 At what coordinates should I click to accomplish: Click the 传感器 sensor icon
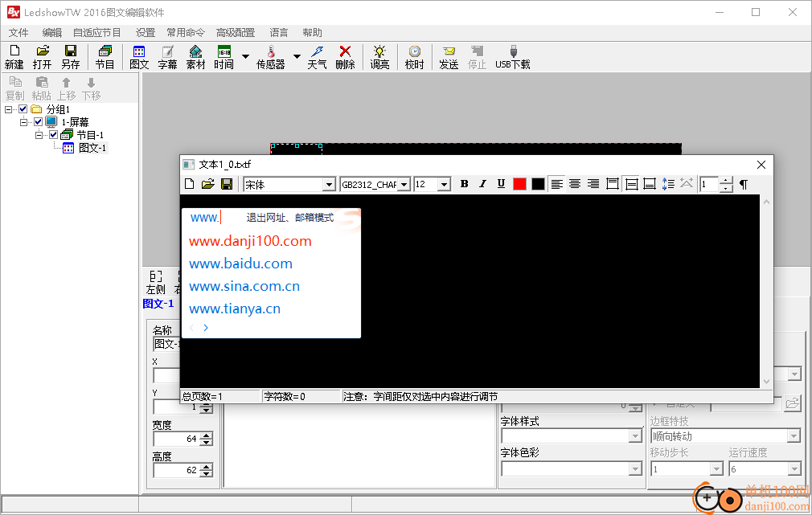point(271,57)
